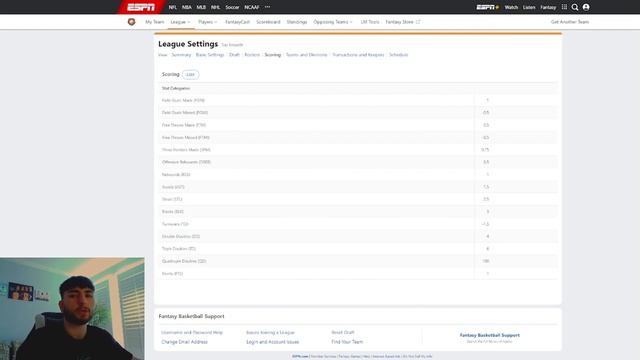Image resolution: width=640 pixels, height=360 pixels.
Task: Open the NCAAF menu
Action: pyautogui.click(x=252, y=7)
